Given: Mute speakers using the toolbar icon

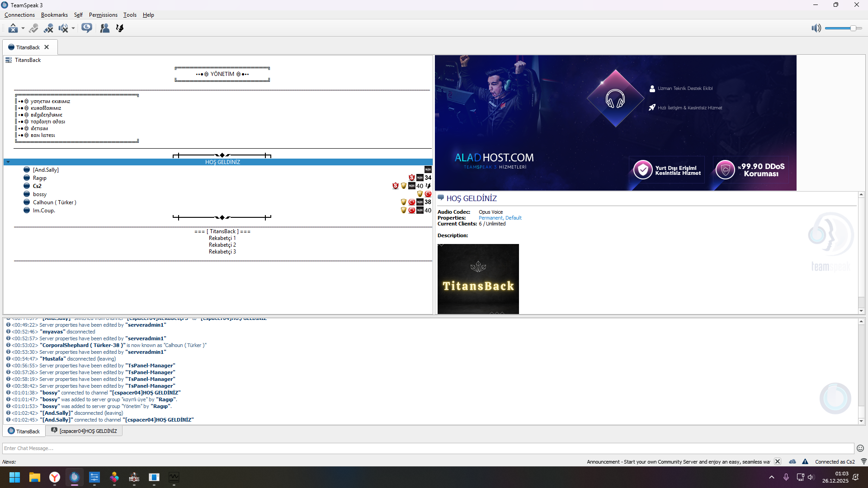Looking at the screenshot, I should pyautogui.click(x=63, y=28).
